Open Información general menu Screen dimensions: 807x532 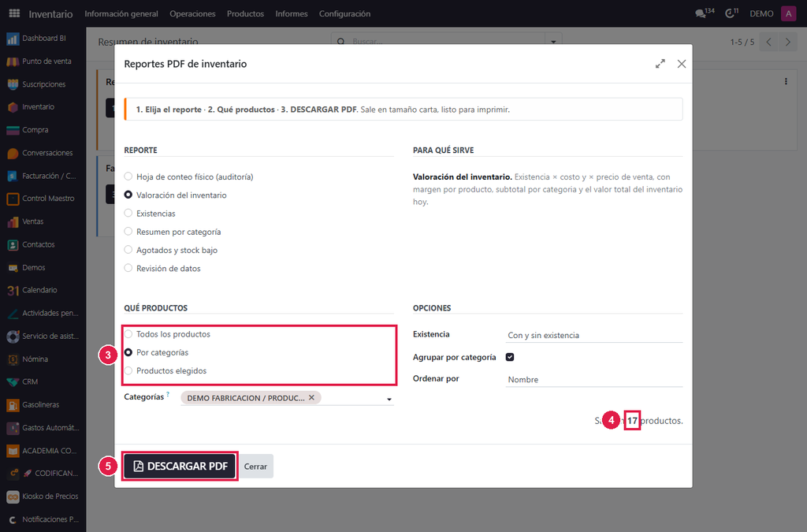(x=121, y=13)
